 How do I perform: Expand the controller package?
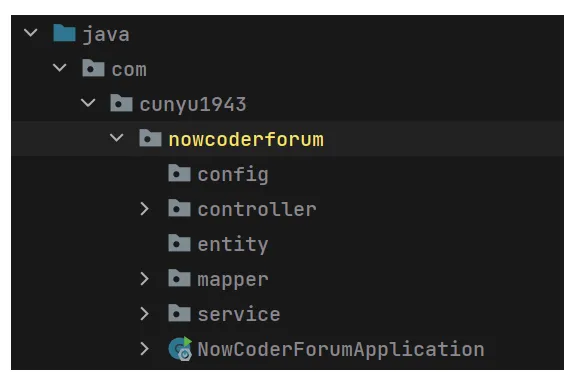click(145, 209)
